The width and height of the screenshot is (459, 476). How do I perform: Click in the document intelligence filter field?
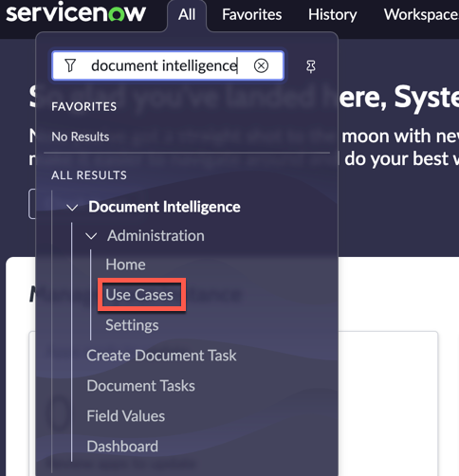click(164, 65)
